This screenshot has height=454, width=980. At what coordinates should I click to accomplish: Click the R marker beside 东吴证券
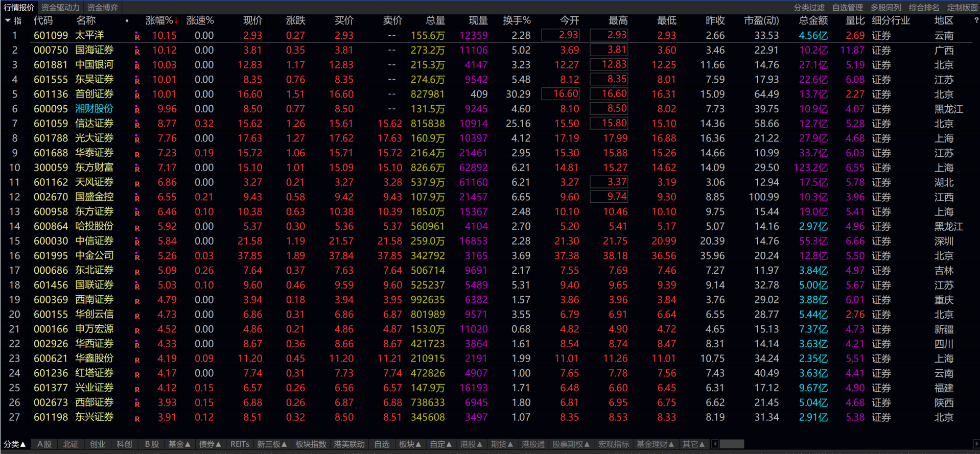pyautogui.click(x=137, y=81)
